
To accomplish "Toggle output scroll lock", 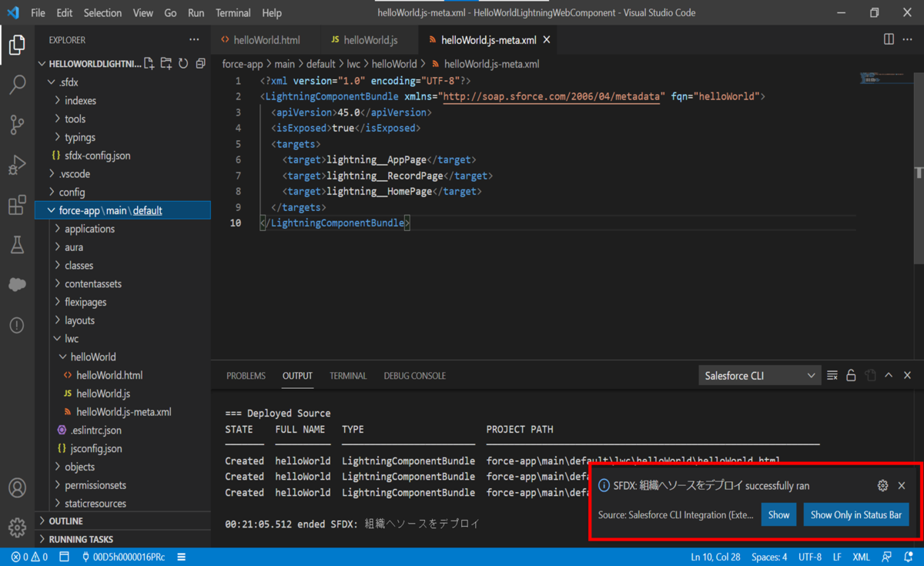I will 851,376.
